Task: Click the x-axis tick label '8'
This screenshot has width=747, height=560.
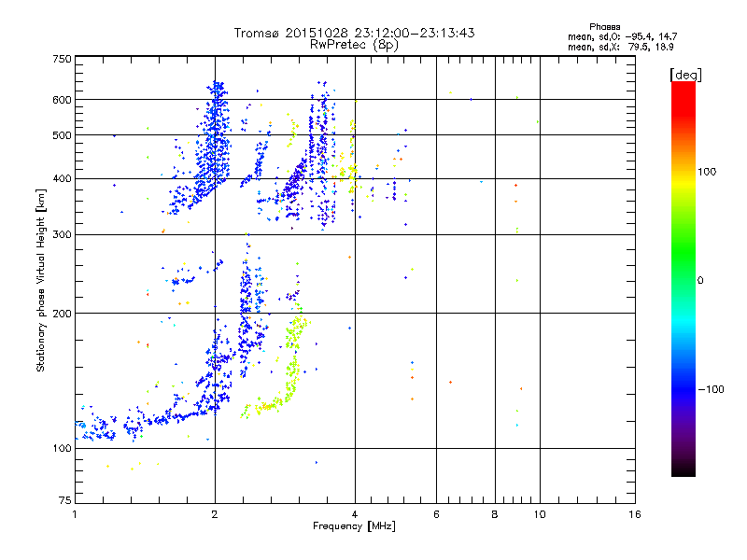Action: click(495, 514)
